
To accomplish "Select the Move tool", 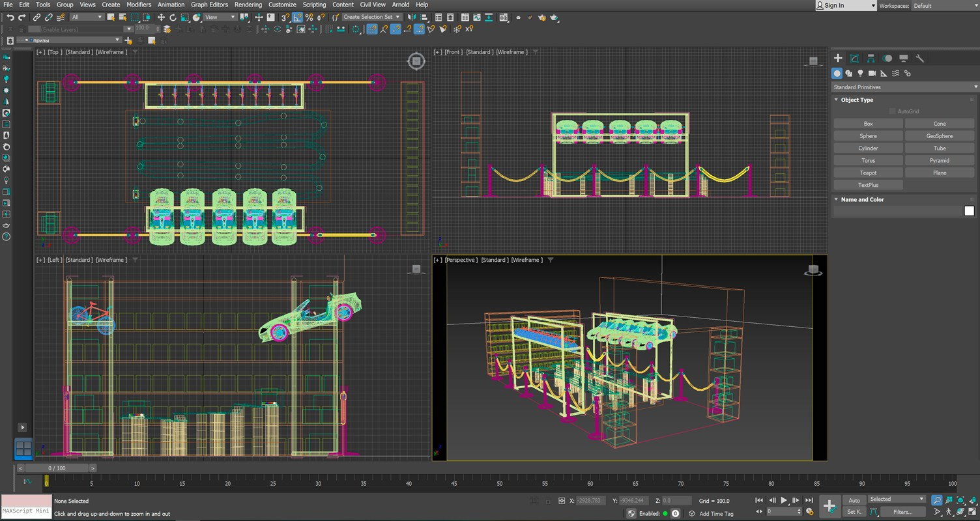I will click(x=162, y=18).
